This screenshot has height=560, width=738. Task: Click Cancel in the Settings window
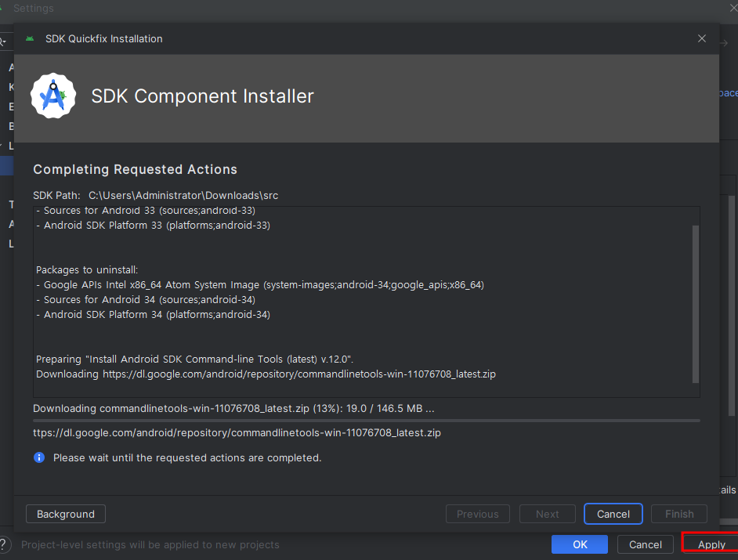tap(646, 544)
